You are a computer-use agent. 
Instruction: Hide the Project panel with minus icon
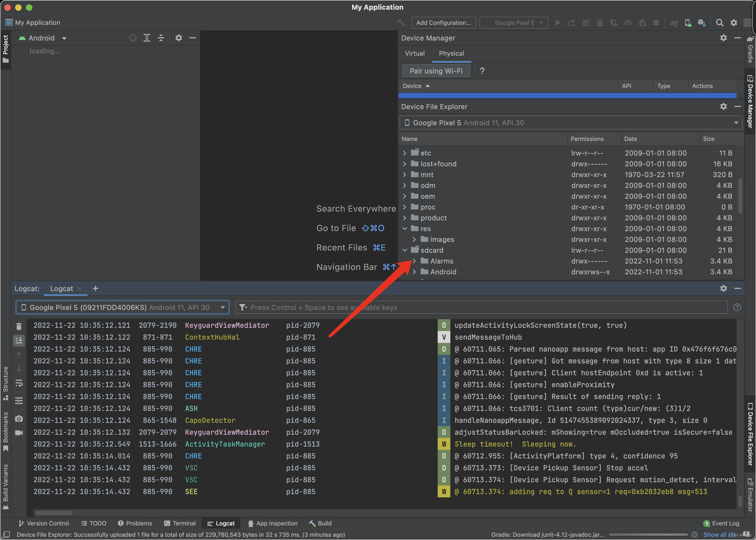tap(193, 38)
